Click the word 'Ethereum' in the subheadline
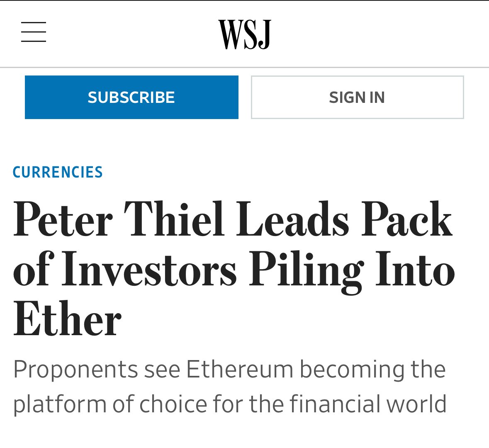Viewport: 489px width, 448px height. (240, 369)
